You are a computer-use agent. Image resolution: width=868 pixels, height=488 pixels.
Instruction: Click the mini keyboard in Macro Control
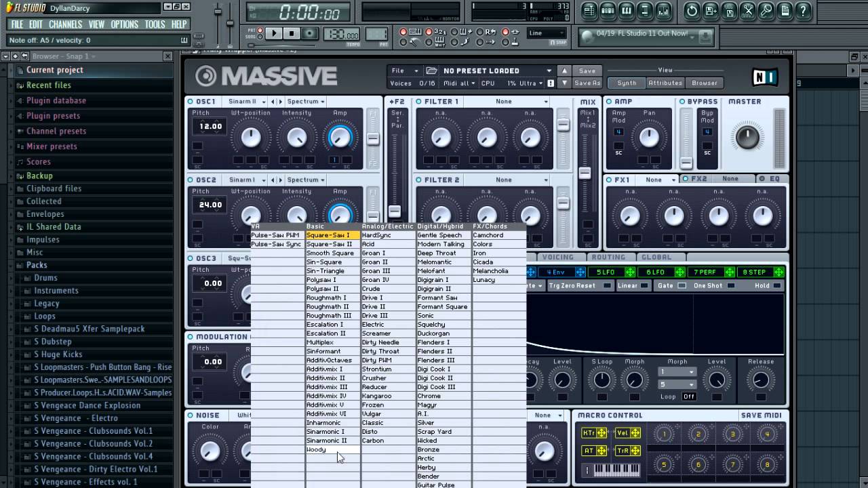click(x=616, y=470)
